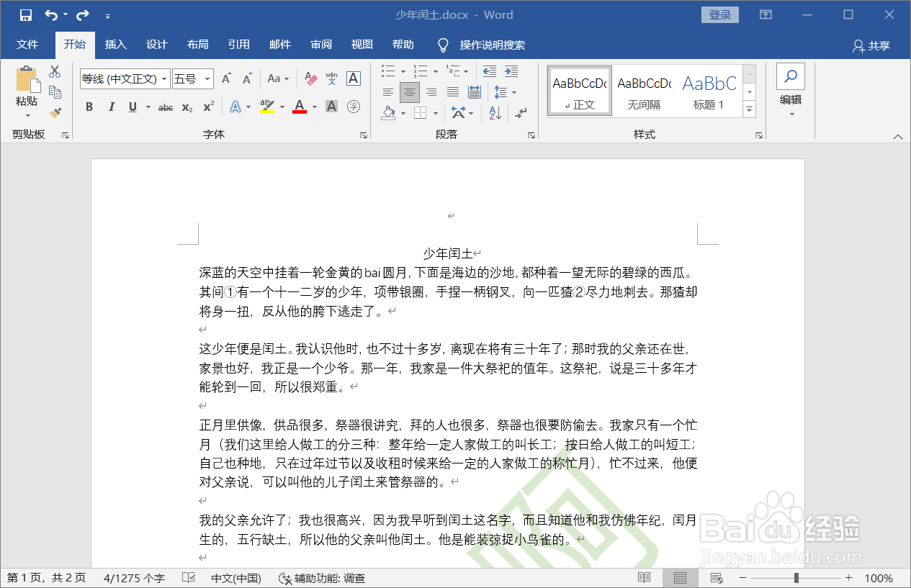This screenshot has height=588, width=911.
Task: Apply subscript formatting
Action: click(x=187, y=107)
